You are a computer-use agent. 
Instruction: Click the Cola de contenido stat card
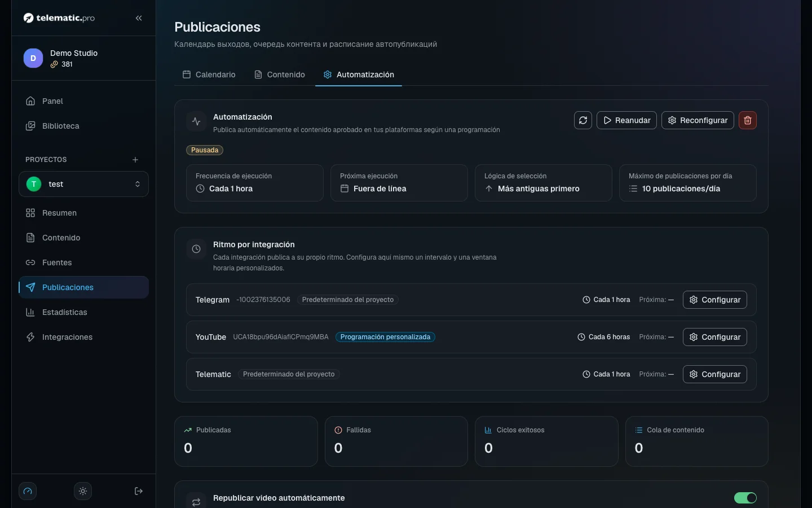(x=697, y=441)
